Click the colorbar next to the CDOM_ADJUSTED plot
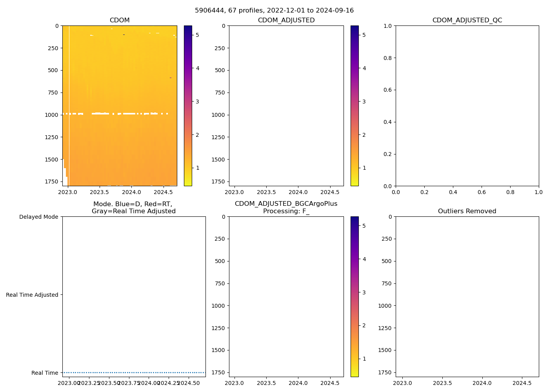This screenshot has height=392, width=549. (x=354, y=106)
